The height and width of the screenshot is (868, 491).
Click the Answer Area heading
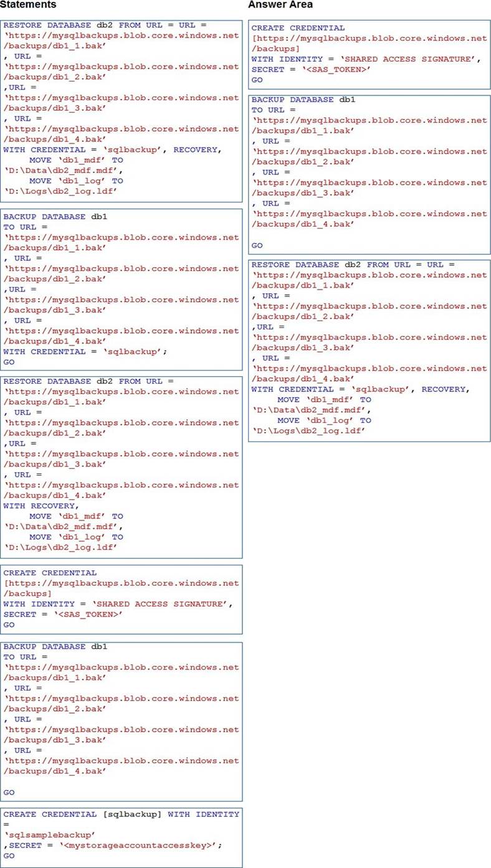click(280, 5)
